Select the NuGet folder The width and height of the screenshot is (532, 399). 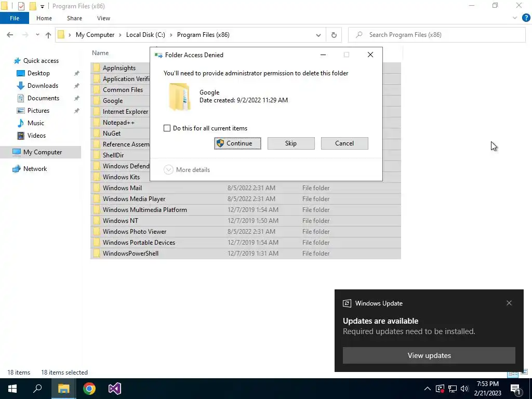(112, 134)
